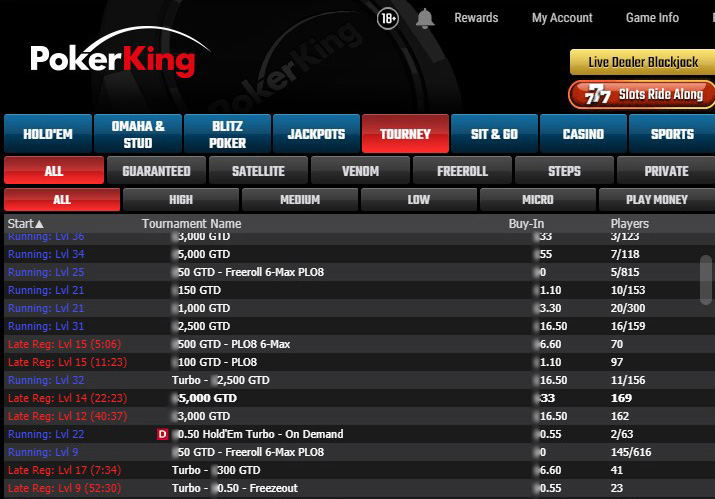Switch to the Omaha & Stud tab

click(137, 134)
